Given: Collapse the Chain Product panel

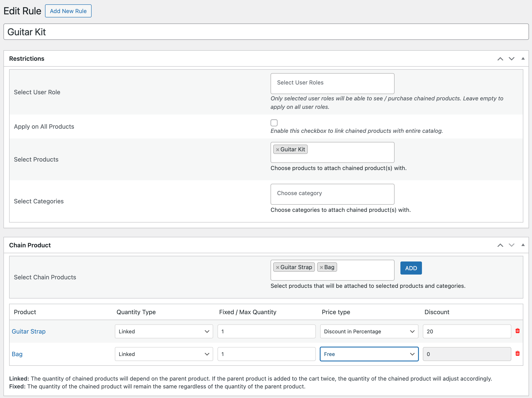Looking at the screenshot, I should point(523,245).
